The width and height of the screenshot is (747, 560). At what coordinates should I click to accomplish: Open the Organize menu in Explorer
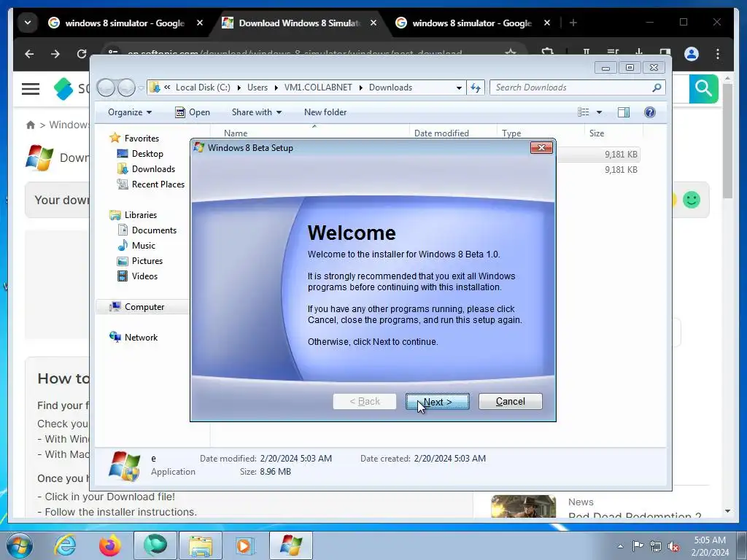tap(130, 112)
